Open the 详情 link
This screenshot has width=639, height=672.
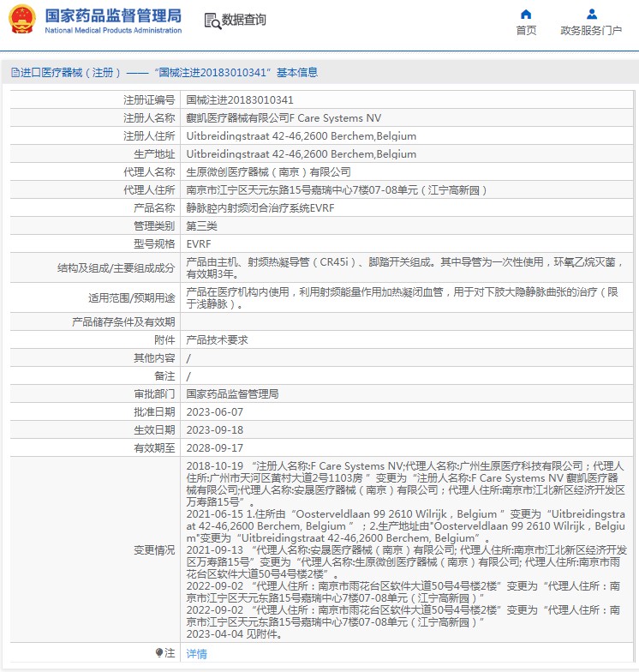[x=197, y=653]
